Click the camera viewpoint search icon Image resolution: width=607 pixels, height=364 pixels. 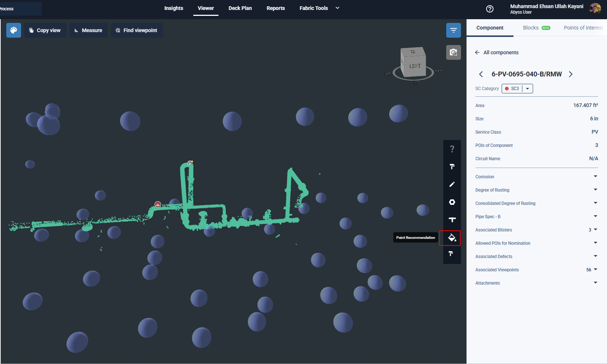click(453, 52)
